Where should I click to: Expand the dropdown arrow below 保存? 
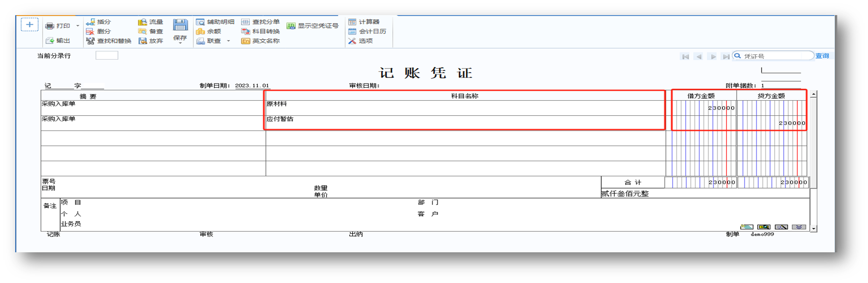pyautogui.click(x=180, y=43)
